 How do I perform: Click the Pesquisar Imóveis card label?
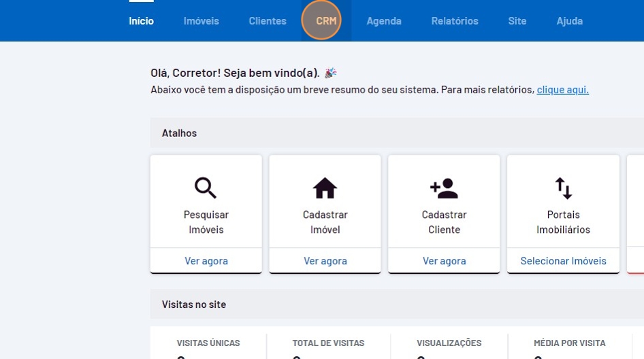(206, 222)
